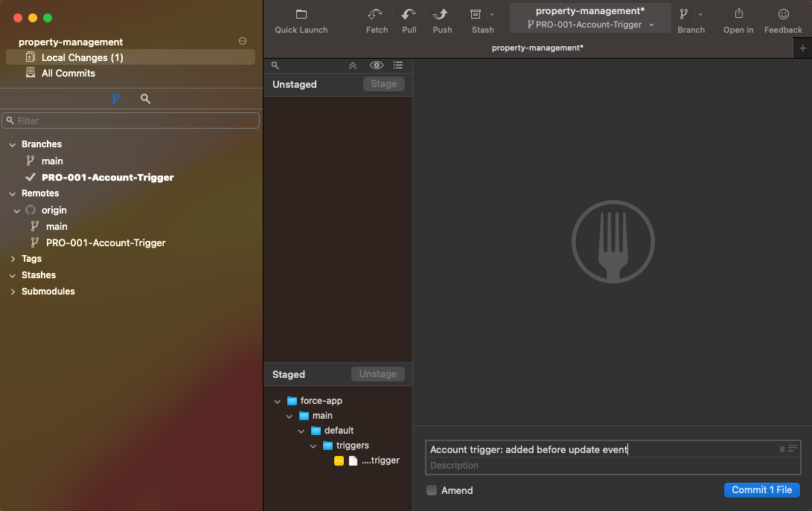Image resolution: width=812 pixels, height=511 pixels.
Task: Click the Stage button
Action: 384,84
